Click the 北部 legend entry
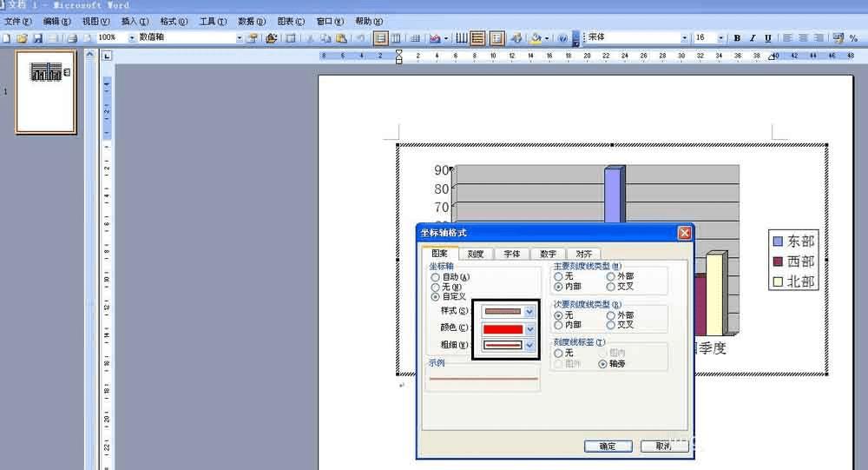 [x=794, y=281]
